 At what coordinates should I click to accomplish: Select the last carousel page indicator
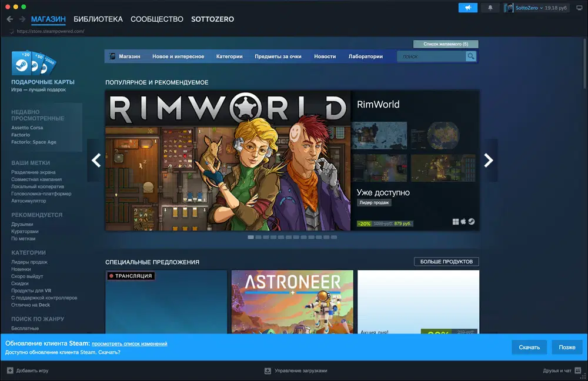click(334, 237)
